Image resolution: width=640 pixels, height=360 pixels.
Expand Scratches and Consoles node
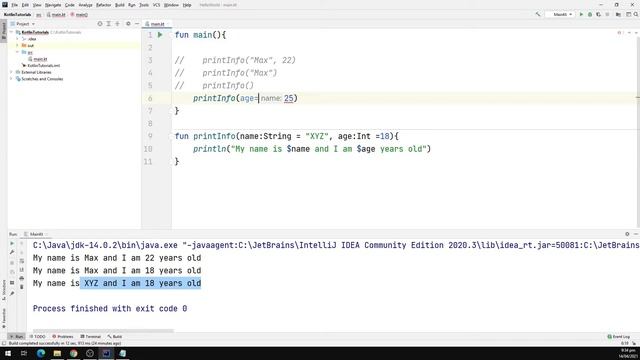[12, 79]
